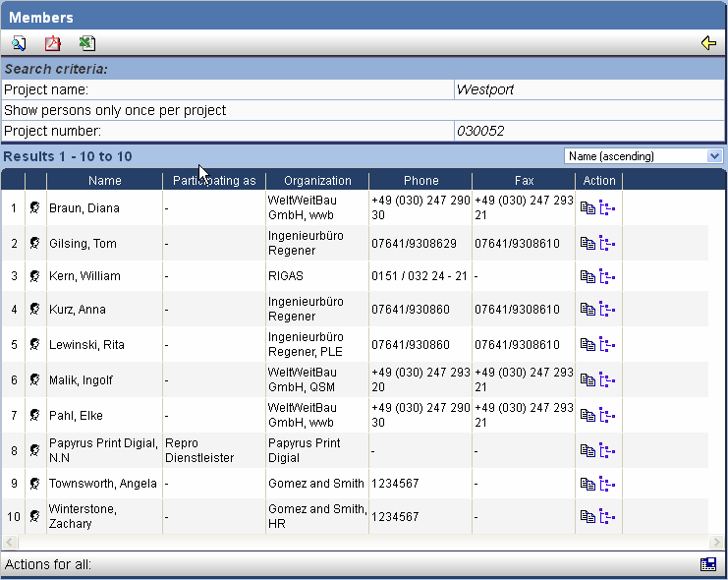728x580 pixels.
Task: Click the Westport project name field
Action: coord(588,89)
